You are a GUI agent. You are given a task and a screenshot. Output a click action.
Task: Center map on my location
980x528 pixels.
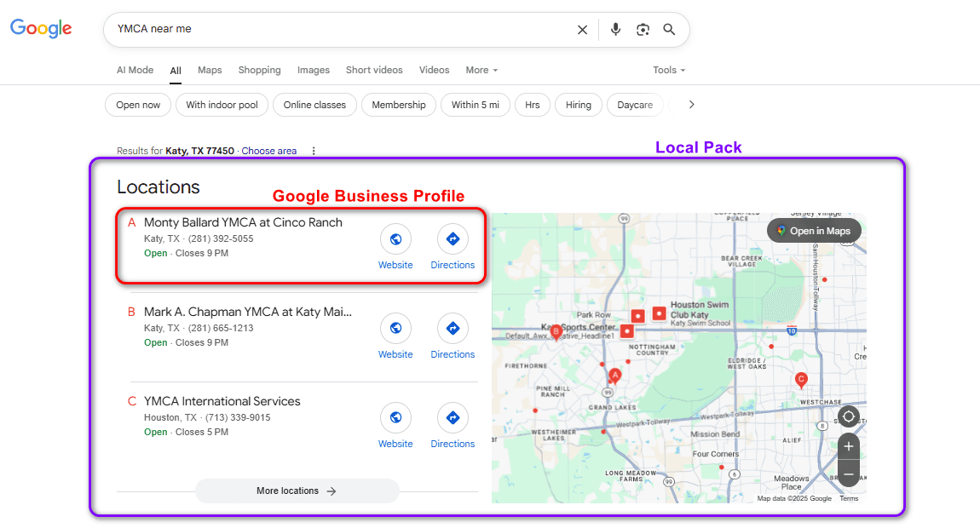[848, 417]
